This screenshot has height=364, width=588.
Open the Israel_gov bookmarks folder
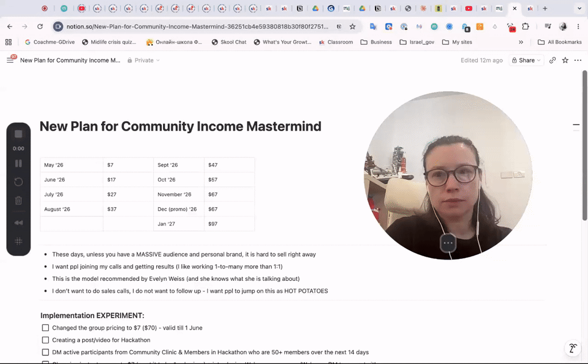pos(417,42)
